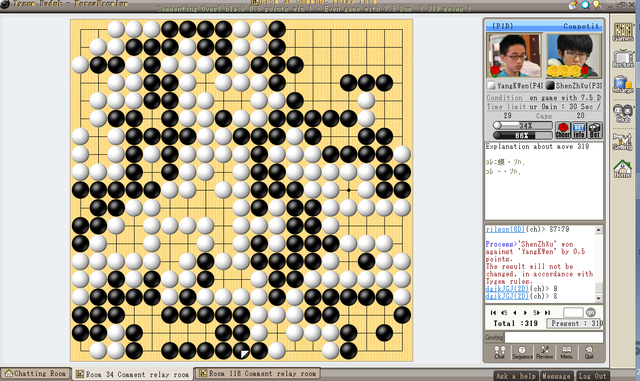Step back one move
Viewport: 640px width, 381px height.
click(515, 312)
